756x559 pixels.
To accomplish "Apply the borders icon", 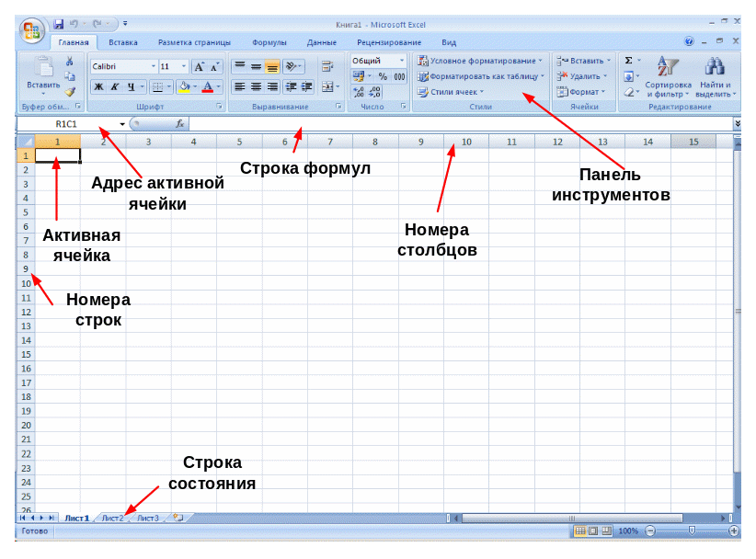I will click(157, 87).
